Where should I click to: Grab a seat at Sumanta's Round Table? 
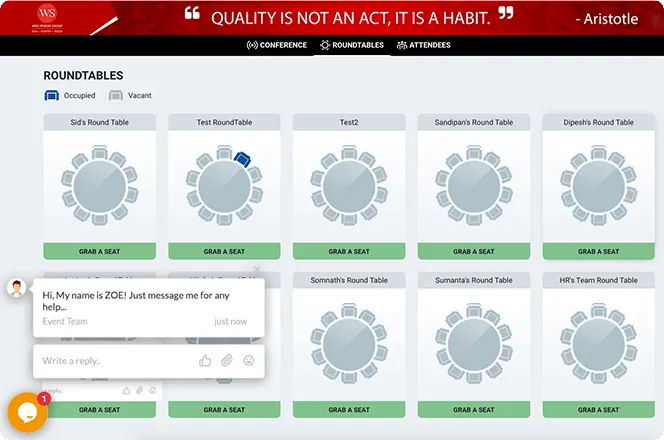point(474,410)
